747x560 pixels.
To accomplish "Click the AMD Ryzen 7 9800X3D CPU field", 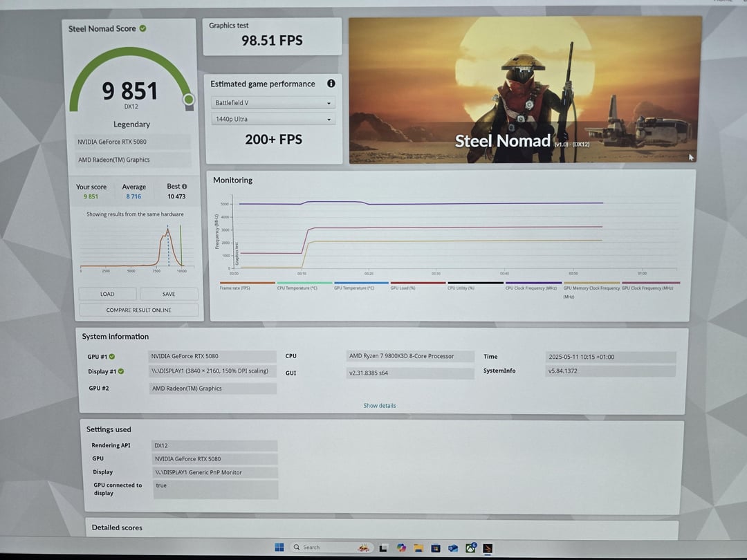I will 410,356.
